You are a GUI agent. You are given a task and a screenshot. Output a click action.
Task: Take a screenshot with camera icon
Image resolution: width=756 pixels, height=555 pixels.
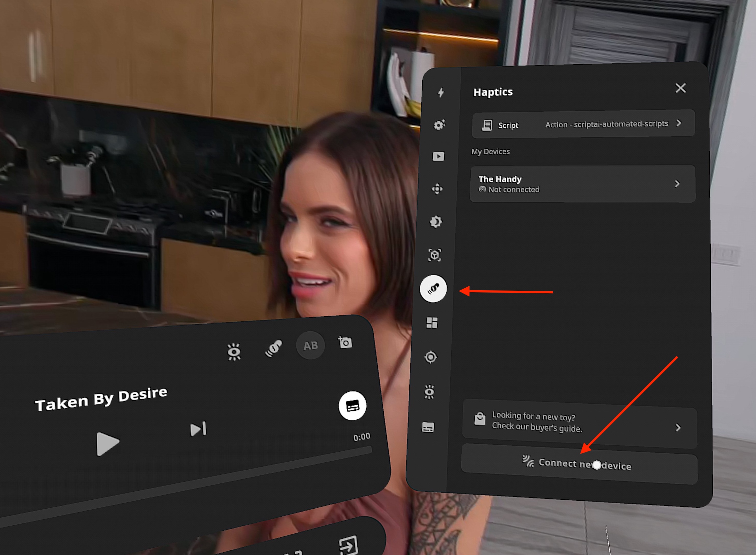[345, 342]
